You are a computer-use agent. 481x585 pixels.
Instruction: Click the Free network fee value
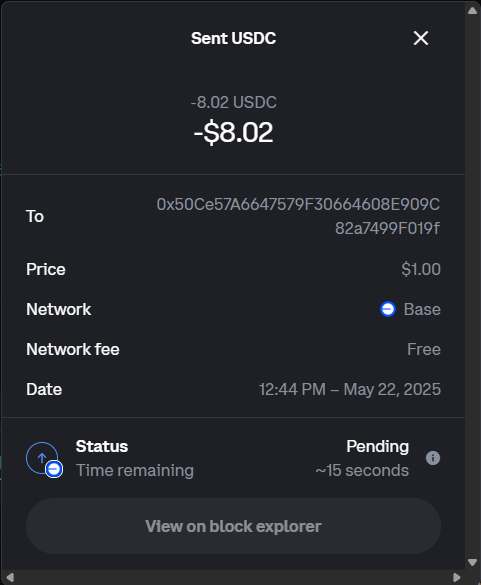tap(424, 349)
